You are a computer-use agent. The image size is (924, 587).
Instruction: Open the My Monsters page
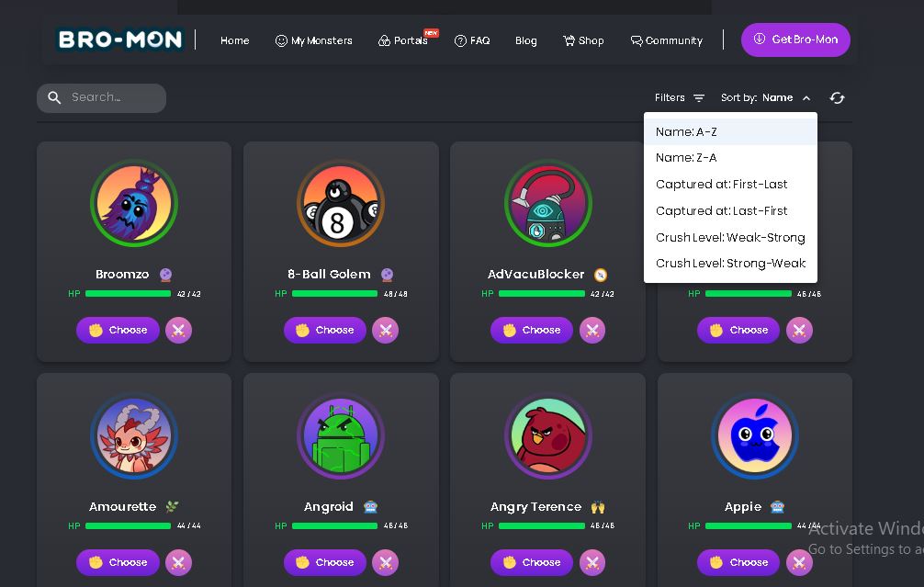313,40
